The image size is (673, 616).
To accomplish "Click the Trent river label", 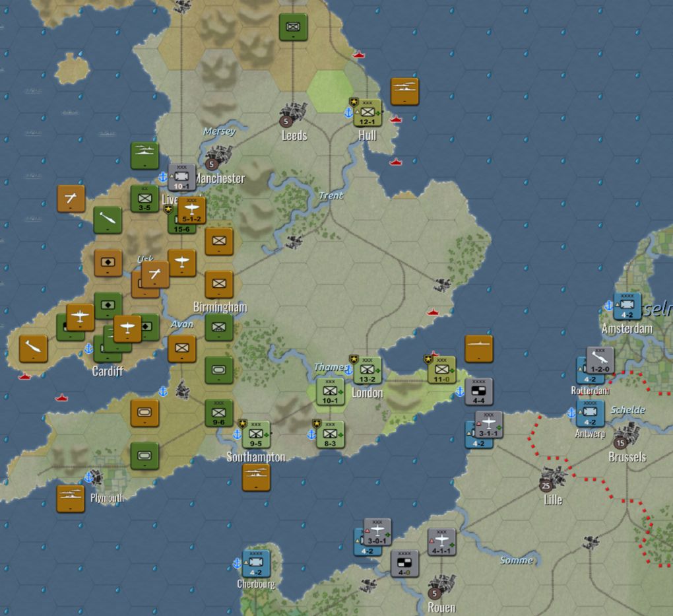I will (331, 195).
